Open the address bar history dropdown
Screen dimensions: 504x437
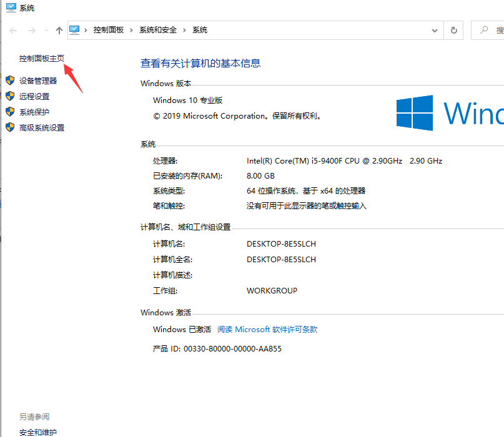click(x=435, y=29)
